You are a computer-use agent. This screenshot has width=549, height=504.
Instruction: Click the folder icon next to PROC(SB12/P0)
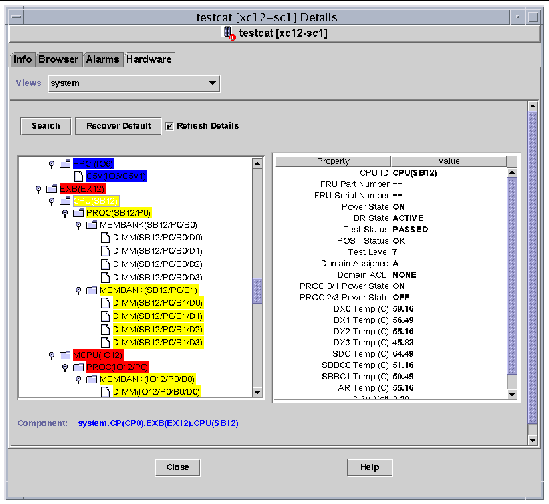(x=78, y=213)
